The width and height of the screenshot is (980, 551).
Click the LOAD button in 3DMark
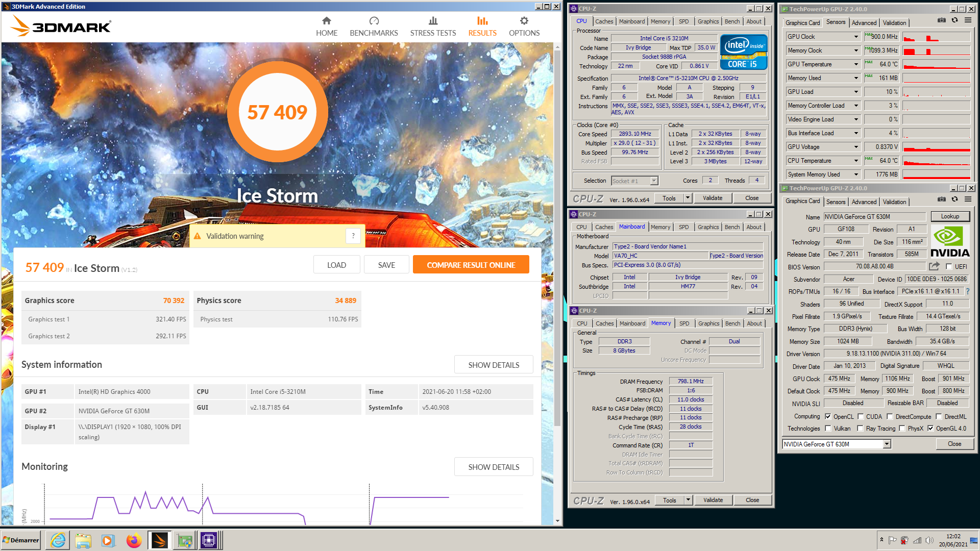click(336, 265)
